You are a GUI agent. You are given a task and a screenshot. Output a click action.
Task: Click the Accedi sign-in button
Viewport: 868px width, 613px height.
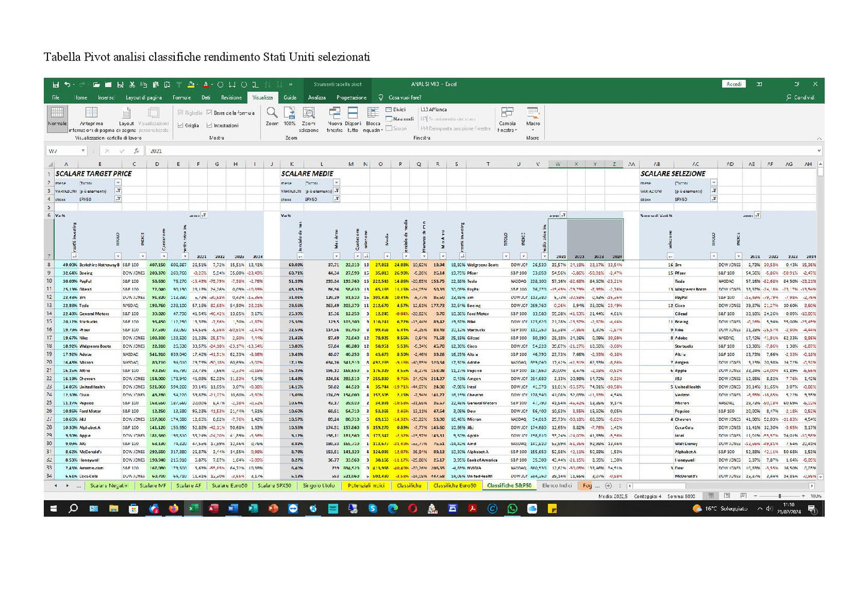coord(733,85)
